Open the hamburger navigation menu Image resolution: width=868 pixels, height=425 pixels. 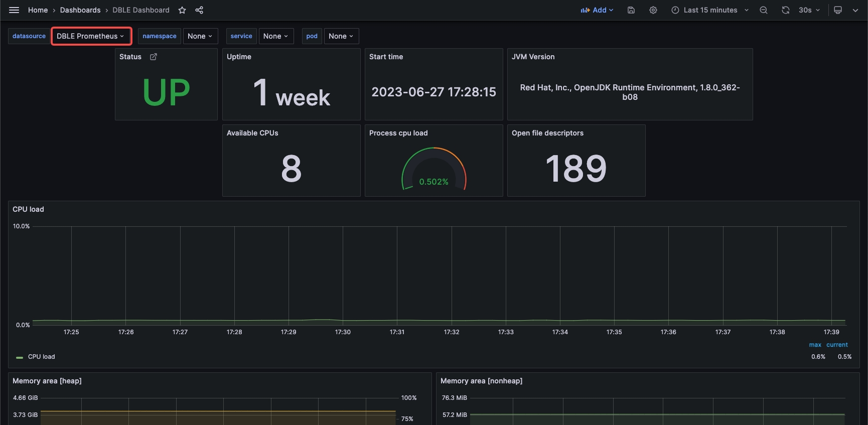click(14, 10)
